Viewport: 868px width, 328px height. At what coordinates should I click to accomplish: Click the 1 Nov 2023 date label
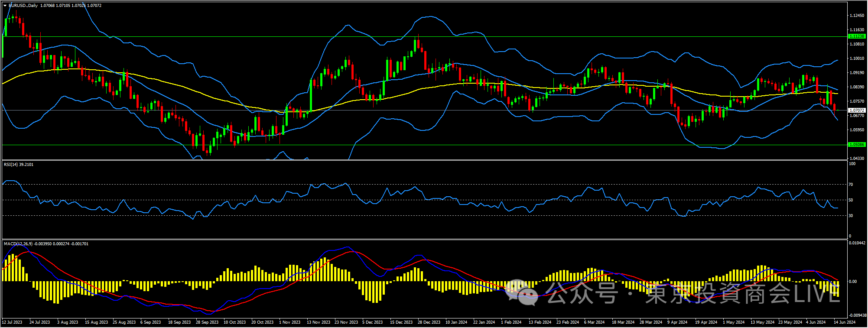(290, 322)
